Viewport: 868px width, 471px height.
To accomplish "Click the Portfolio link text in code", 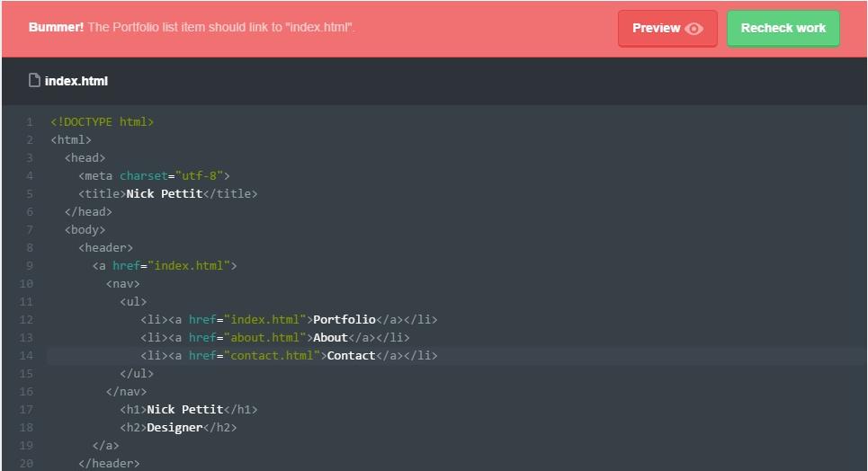I will (x=344, y=320).
